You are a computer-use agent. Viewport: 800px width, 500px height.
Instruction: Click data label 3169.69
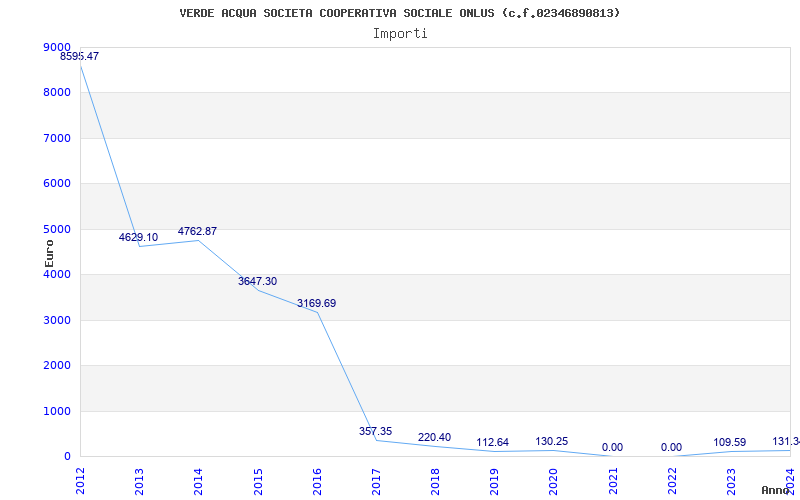[x=316, y=303]
